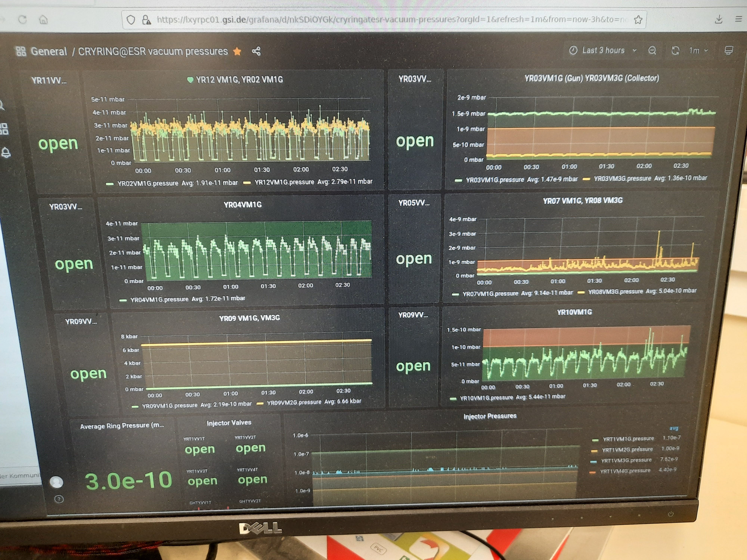Open the YR04VM1G panel title menu
This screenshot has width=747, height=560.
242,205
